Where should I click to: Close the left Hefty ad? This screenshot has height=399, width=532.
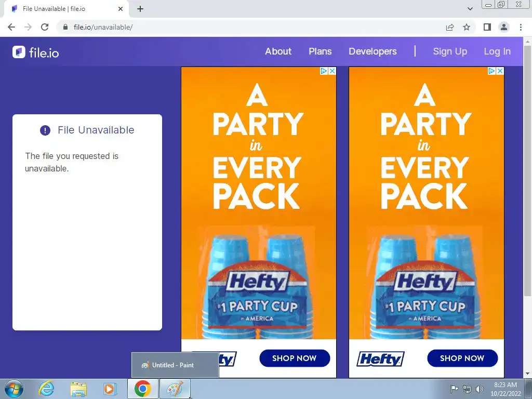click(332, 71)
